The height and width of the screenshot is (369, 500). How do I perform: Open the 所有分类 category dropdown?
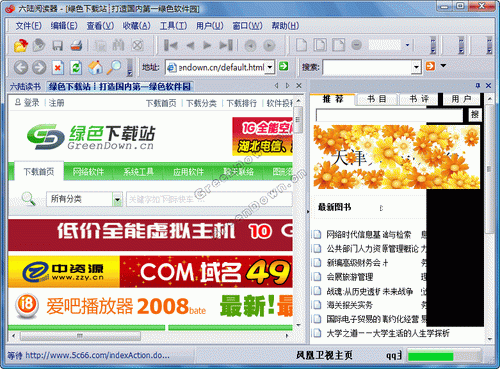click(117, 199)
